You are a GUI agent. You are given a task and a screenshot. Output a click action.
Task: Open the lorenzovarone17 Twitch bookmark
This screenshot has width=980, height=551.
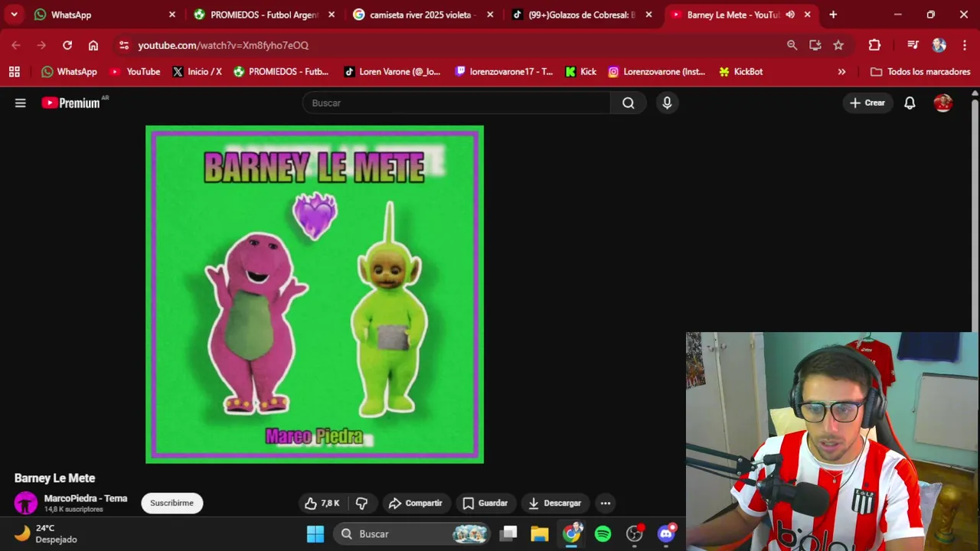pyautogui.click(x=504, y=71)
